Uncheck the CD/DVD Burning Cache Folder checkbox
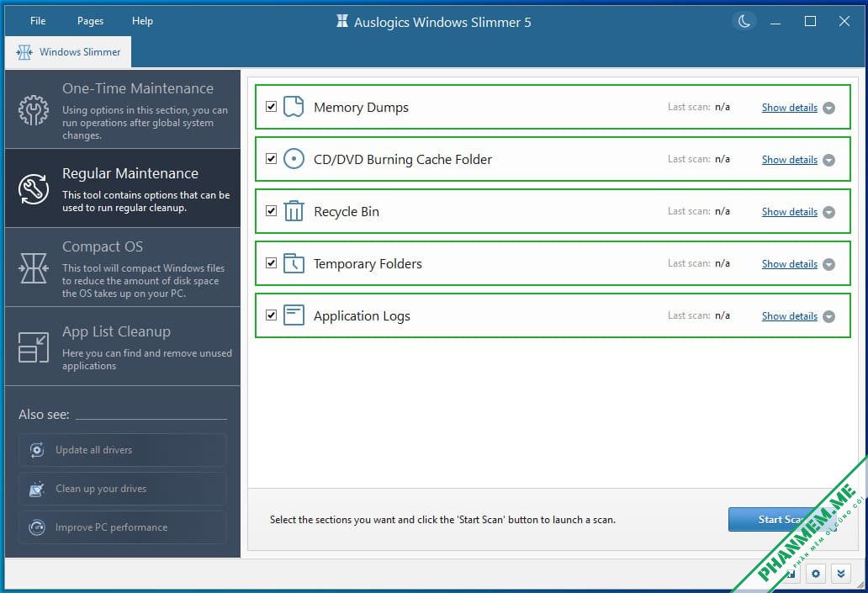 [x=271, y=158]
